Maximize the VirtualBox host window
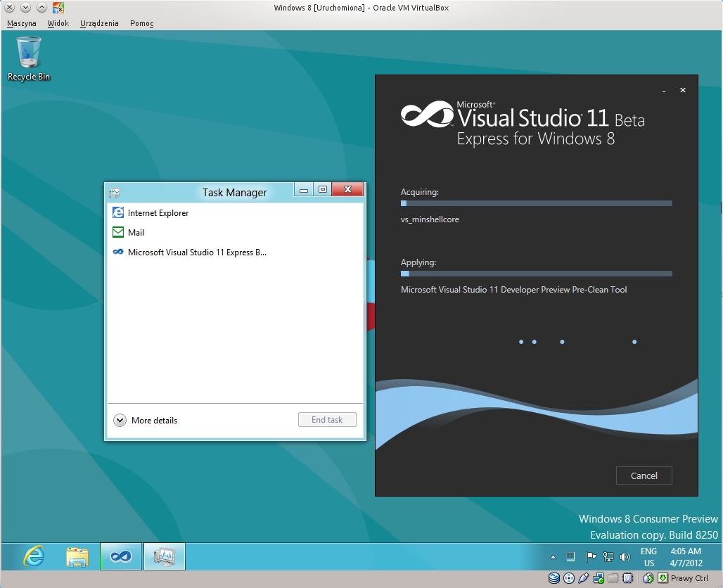The height and width of the screenshot is (588, 723). tap(41, 7)
